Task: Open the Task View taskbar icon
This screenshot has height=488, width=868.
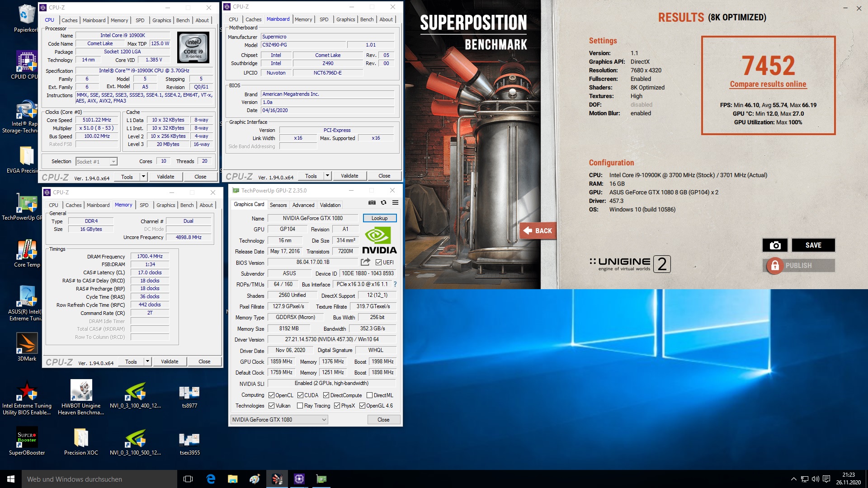Action: pos(188,479)
